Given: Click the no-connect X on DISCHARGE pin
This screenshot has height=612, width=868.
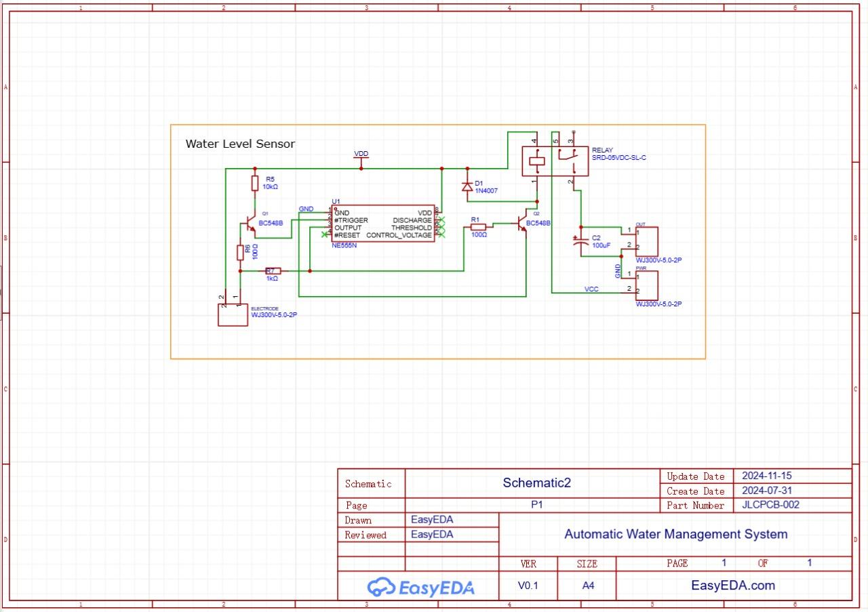Looking at the screenshot, I should click(442, 221).
